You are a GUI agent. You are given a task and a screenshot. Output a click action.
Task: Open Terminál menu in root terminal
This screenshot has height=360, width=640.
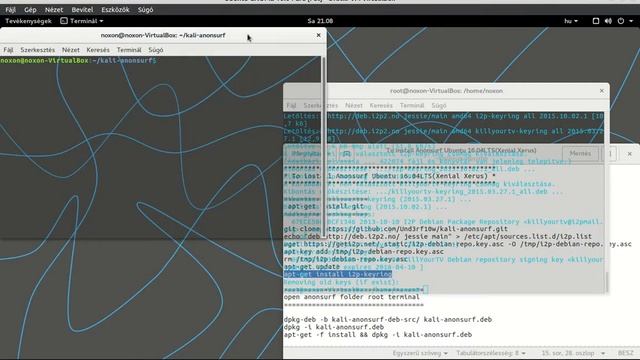tap(412, 105)
